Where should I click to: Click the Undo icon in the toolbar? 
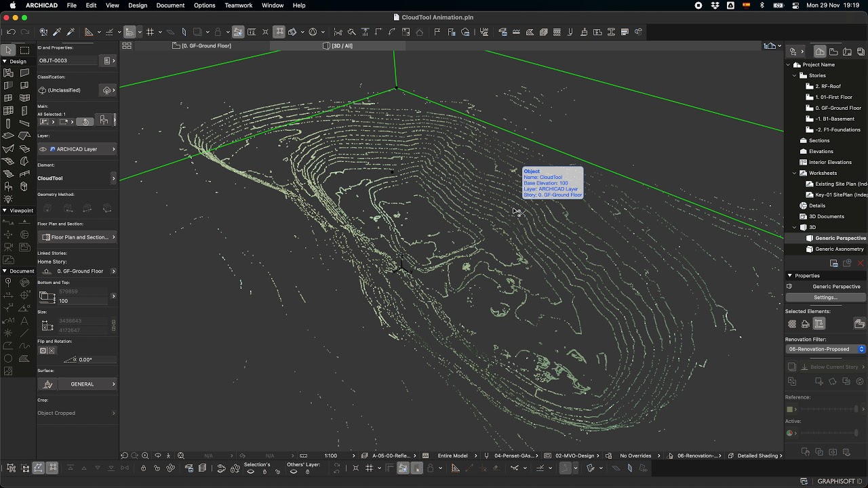tap(12, 32)
